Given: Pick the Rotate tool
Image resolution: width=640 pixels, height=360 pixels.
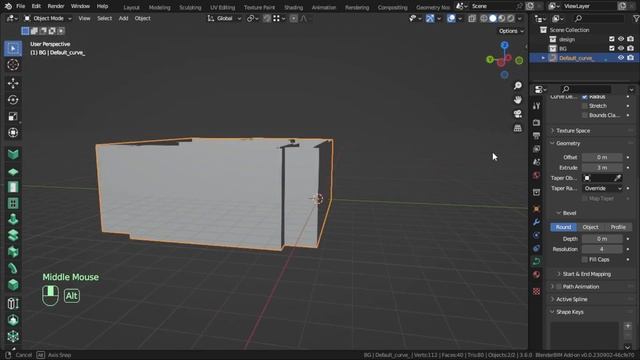Looking at the screenshot, I should (x=13, y=100).
